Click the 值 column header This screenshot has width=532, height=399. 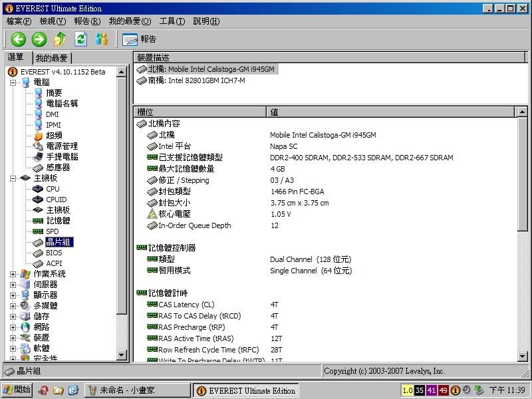point(390,112)
